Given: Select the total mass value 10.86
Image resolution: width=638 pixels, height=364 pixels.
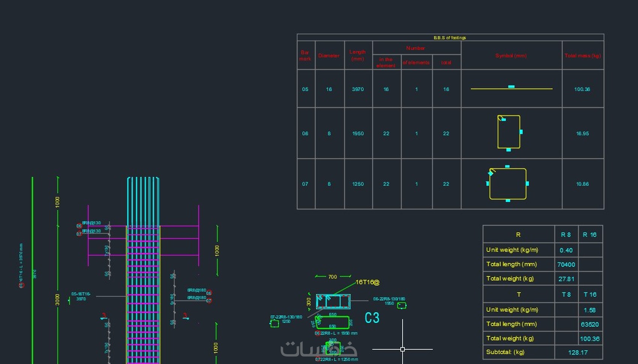Looking at the screenshot, I should (x=582, y=184).
